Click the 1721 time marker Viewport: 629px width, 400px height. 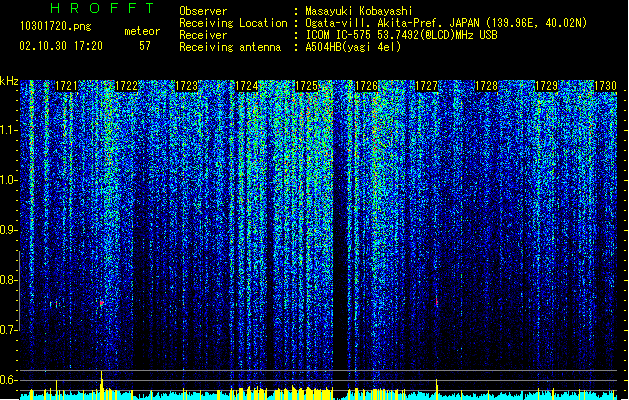(x=66, y=86)
